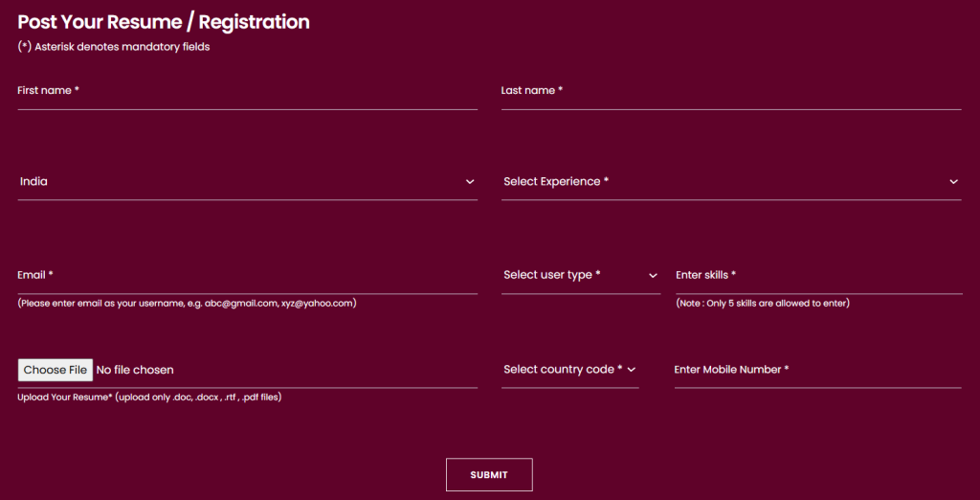
Task: Focus the Email input field
Action: [247, 276]
